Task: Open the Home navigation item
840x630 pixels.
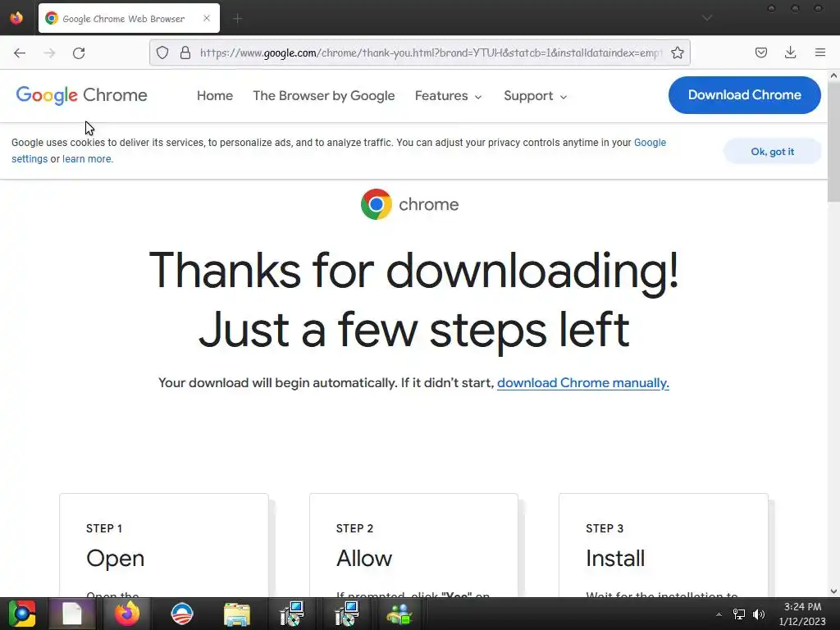Action: click(x=215, y=96)
